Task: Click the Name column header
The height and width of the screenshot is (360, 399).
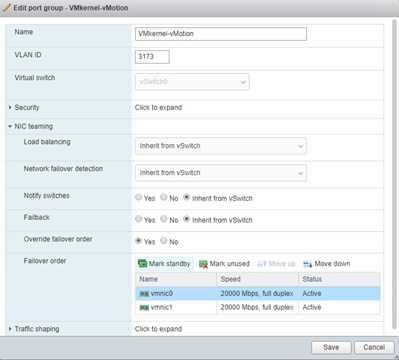Action: pos(176,279)
